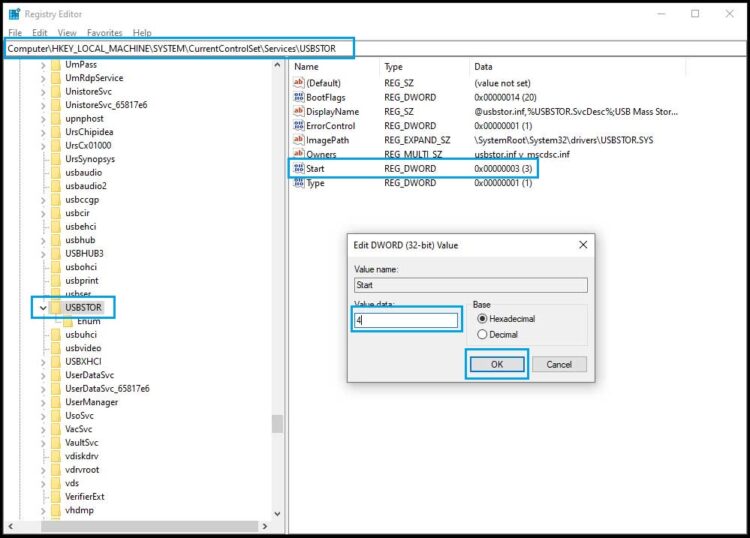
Task: Click the tree vertical scrollbar thumb
Action: pyautogui.click(x=277, y=424)
